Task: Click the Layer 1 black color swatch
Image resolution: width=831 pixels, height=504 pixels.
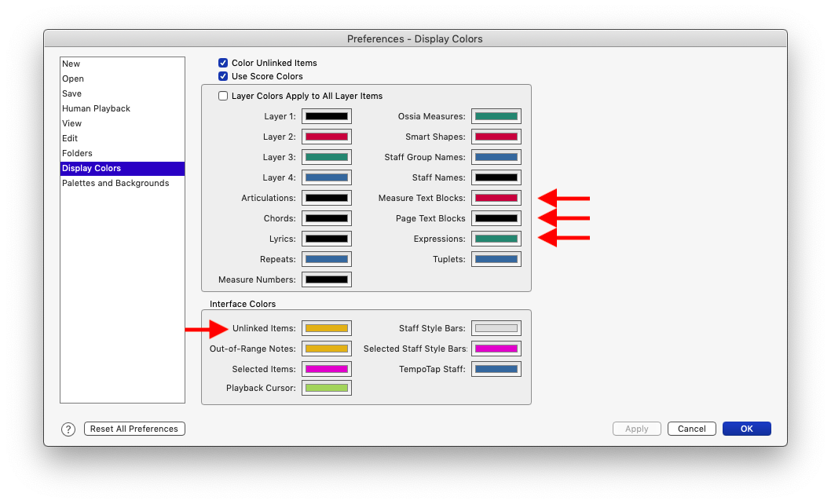Action: point(327,116)
